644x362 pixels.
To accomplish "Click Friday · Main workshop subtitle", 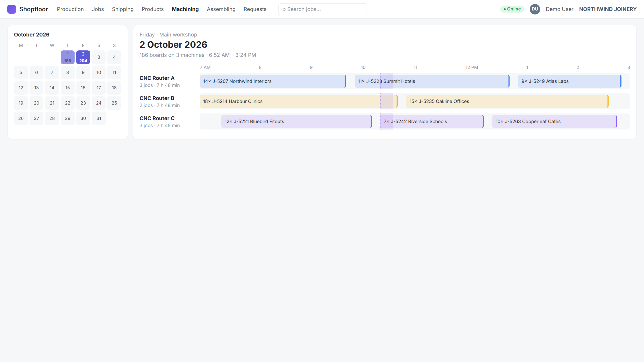I will (168, 35).
